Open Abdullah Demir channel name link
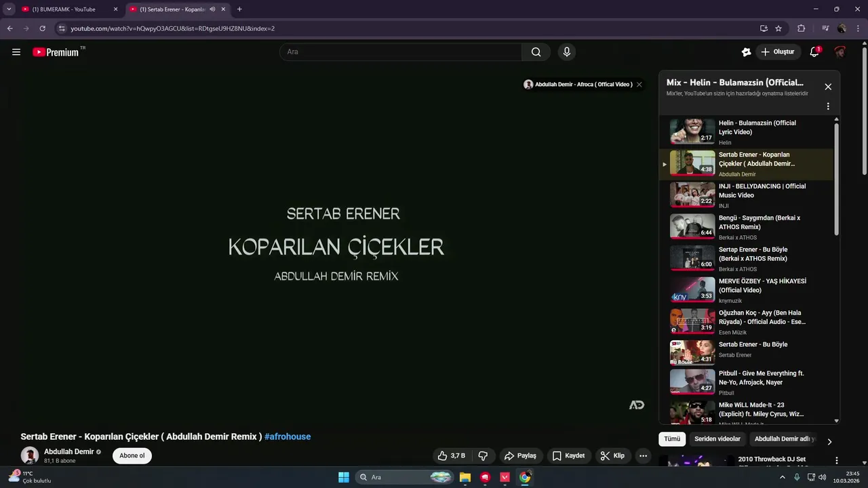Screen dimensions: 868x488 click(69, 451)
